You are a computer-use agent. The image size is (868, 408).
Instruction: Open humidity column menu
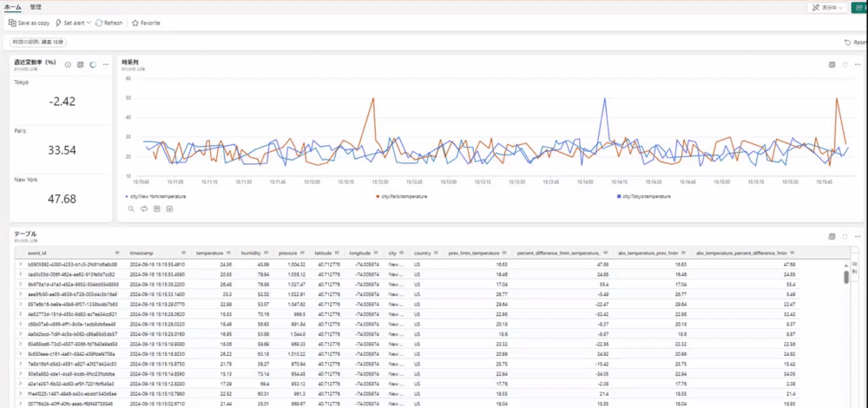tap(266, 253)
